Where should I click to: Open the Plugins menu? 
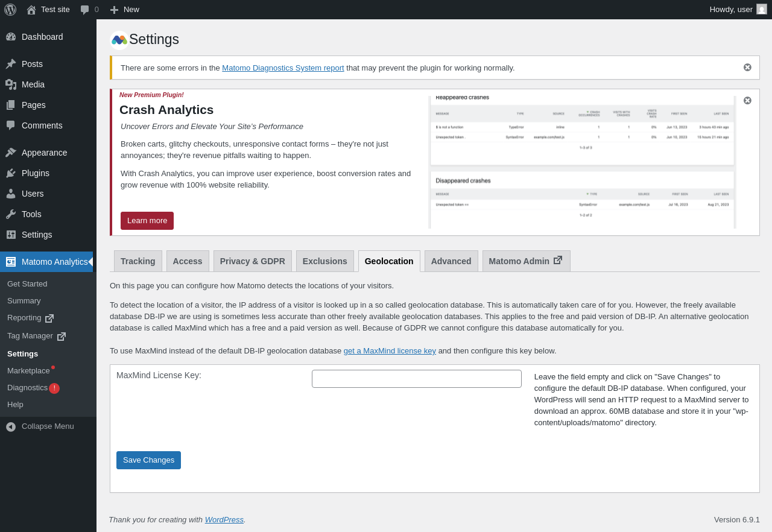[35, 173]
